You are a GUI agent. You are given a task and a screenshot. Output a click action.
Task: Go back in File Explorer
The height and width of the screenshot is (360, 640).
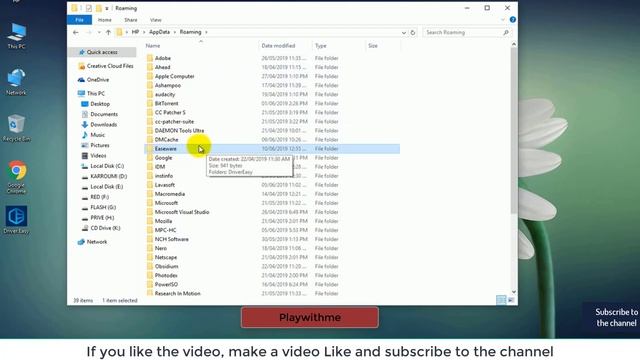[76, 32]
